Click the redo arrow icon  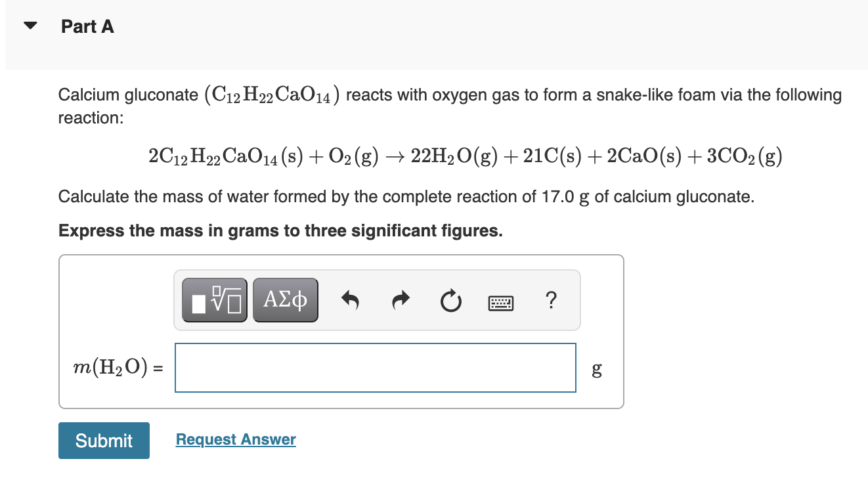click(x=401, y=299)
